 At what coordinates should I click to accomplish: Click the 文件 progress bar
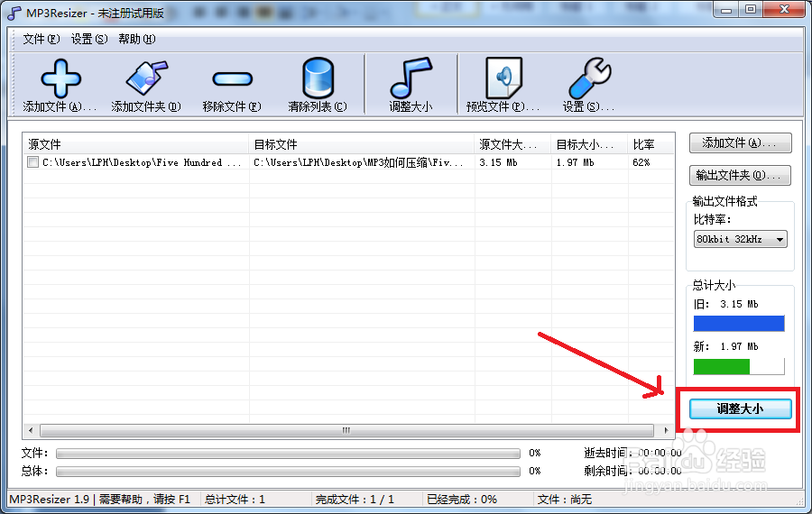(x=288, y=454)
